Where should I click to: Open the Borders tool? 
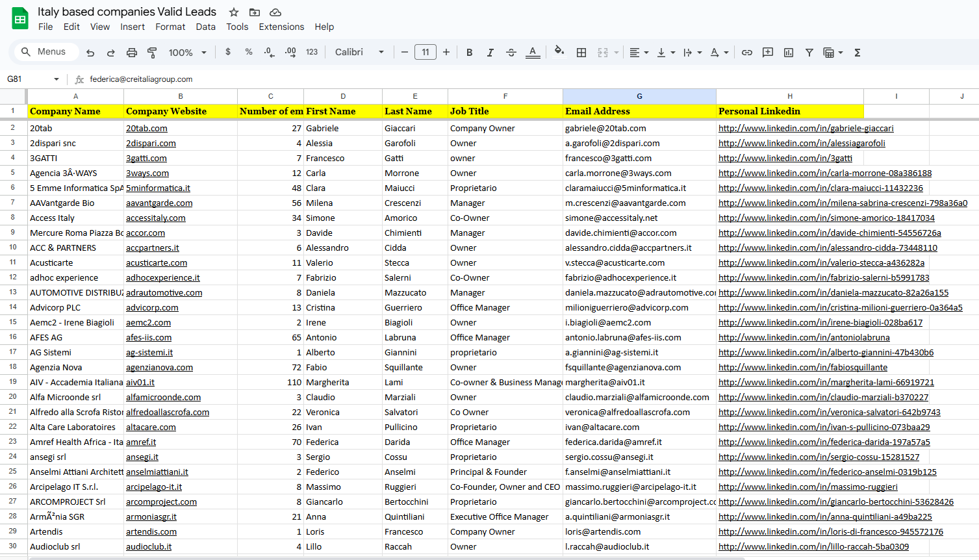click(x=581, y=53)
